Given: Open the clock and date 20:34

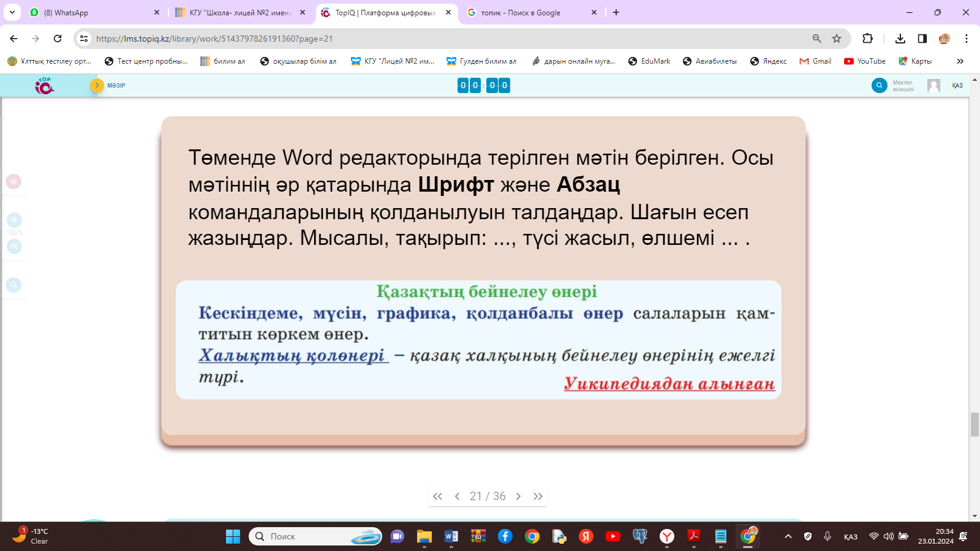Looking at the screenshot, I should pos(935,536).
